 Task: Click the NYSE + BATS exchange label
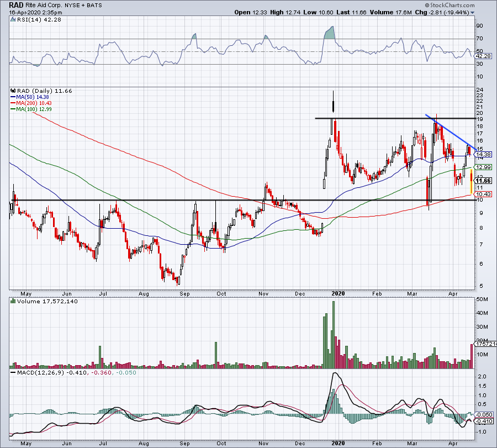[x=83, y=6]
